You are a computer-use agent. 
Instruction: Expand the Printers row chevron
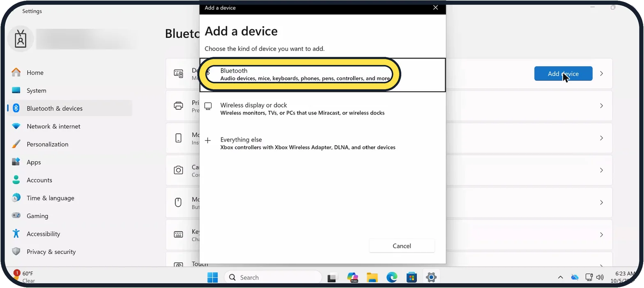(601, 106)
